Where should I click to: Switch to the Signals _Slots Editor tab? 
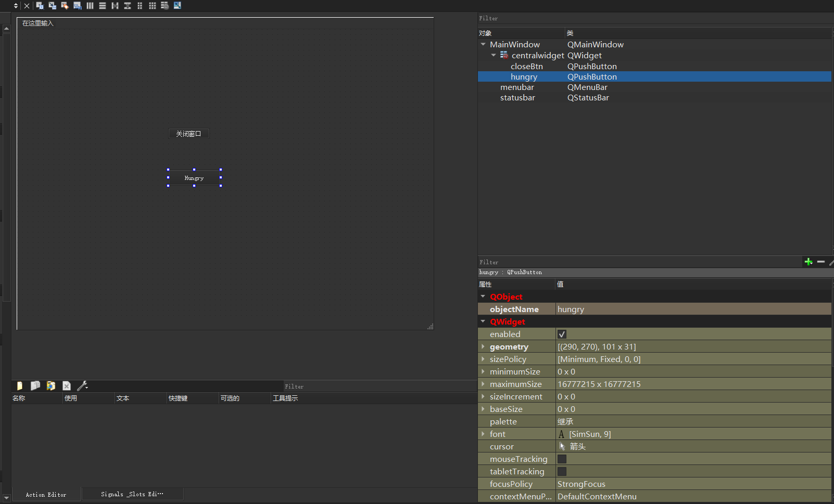point(132,494)
